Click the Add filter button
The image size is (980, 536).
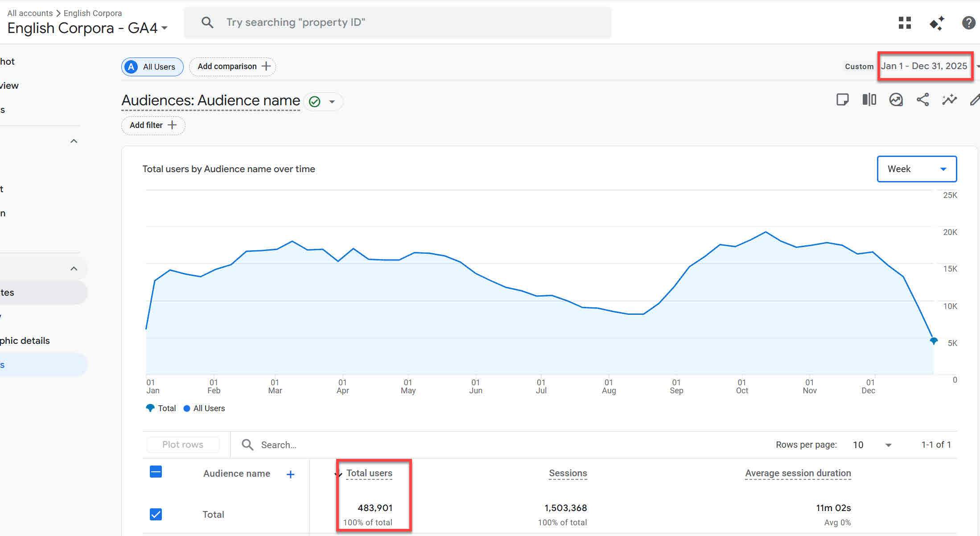point(153,125)
